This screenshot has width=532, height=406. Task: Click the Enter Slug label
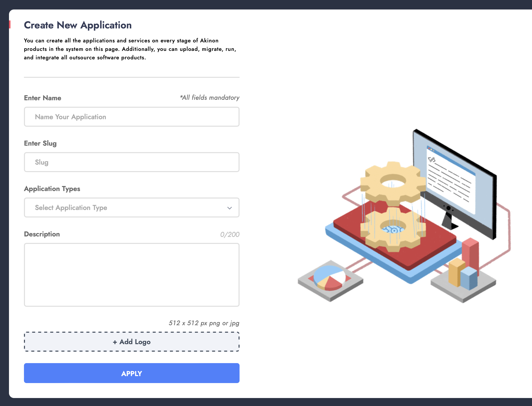point(40,143)
